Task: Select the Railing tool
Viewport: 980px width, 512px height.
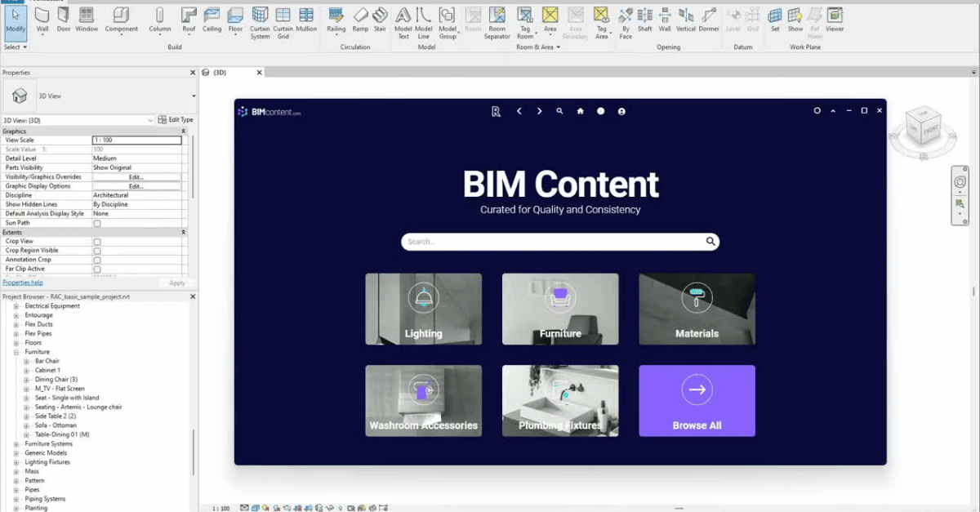Action: [x=336, y=20]
